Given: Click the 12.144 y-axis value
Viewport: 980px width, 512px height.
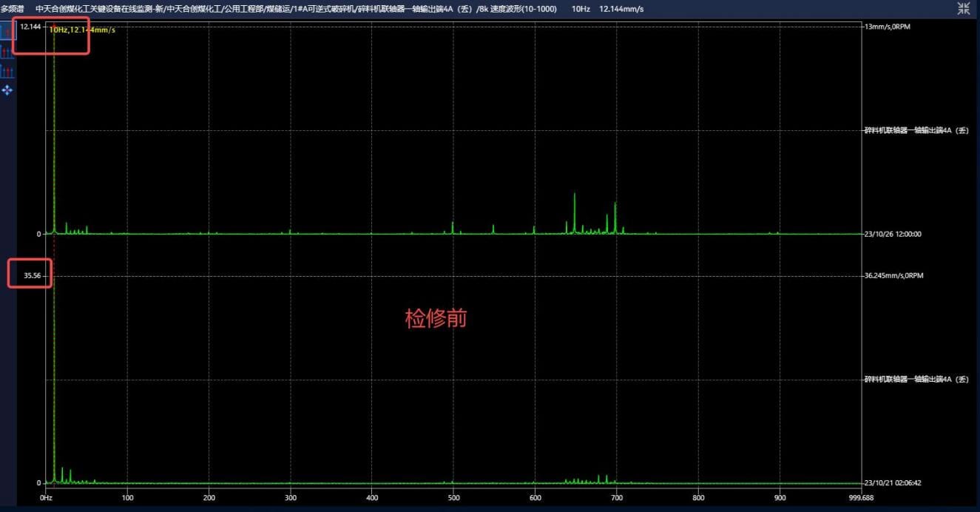Looking at the screenshot, I should [x=30, y=27].
